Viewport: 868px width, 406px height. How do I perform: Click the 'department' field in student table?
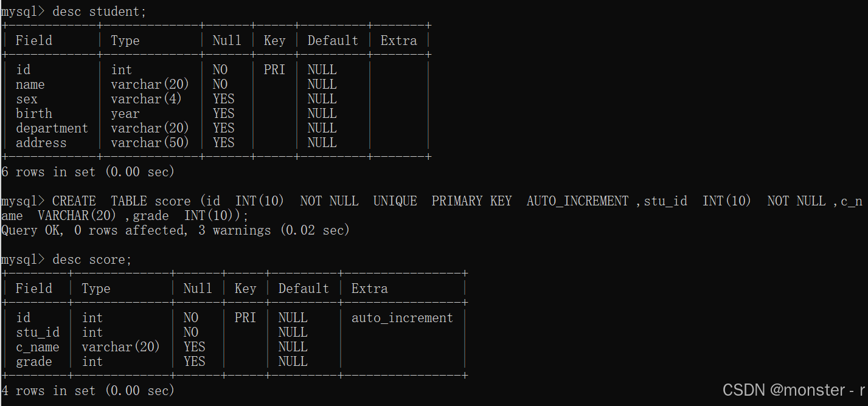52,128
